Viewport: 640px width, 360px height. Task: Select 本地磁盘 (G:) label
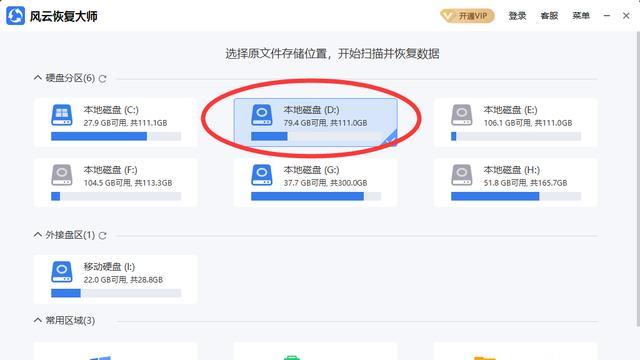(311, 170)
